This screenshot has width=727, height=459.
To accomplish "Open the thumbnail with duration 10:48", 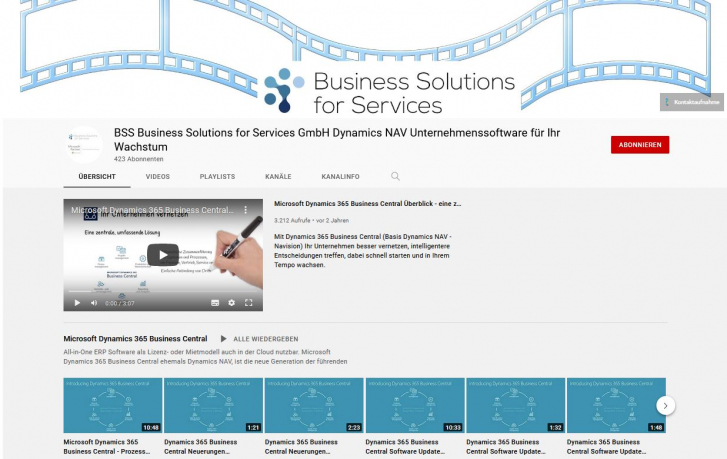I will [113, 406].
